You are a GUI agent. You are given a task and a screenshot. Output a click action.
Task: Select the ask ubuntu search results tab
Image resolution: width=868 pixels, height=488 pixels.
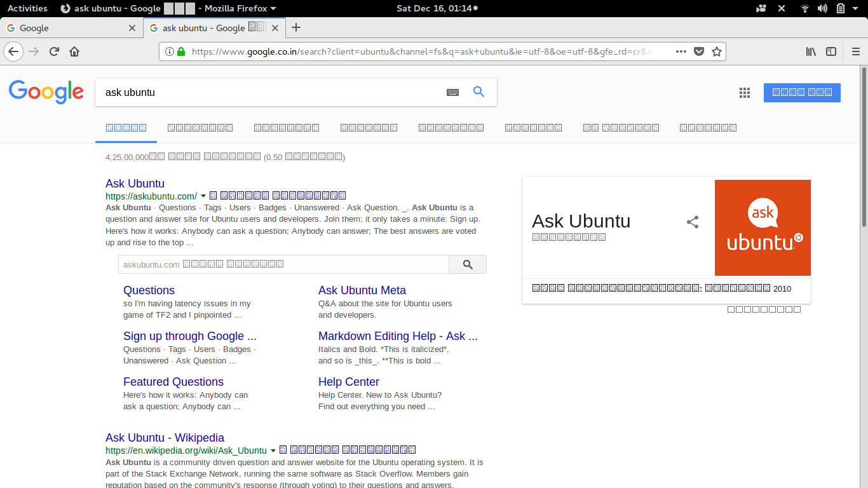(214, 28)
